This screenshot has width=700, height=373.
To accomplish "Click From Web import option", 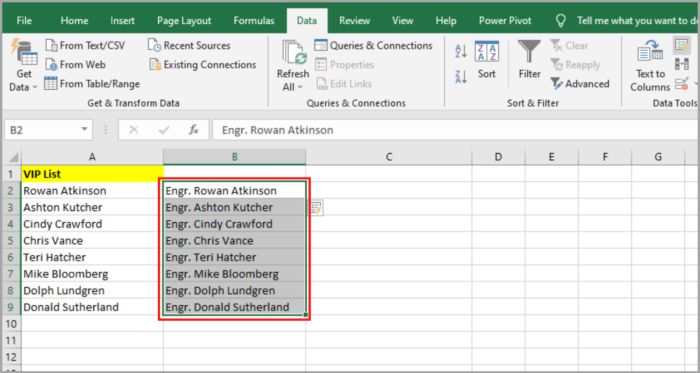I will pos(75,65).
